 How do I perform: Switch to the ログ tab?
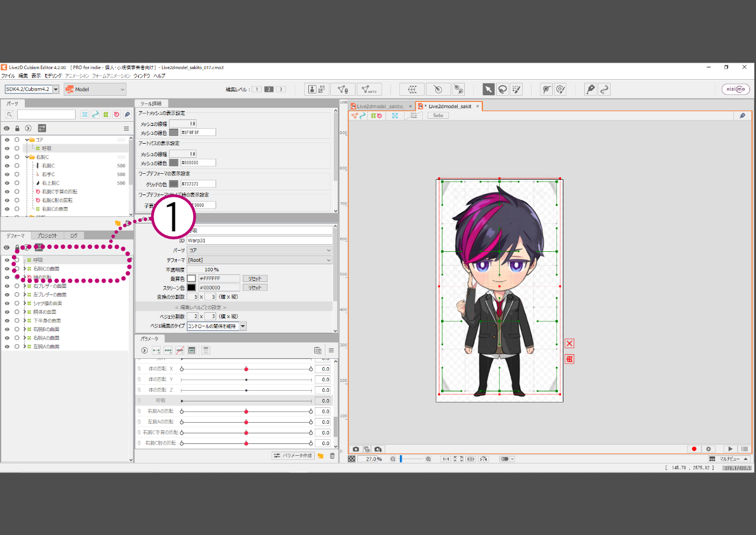(x=74, y=236)
